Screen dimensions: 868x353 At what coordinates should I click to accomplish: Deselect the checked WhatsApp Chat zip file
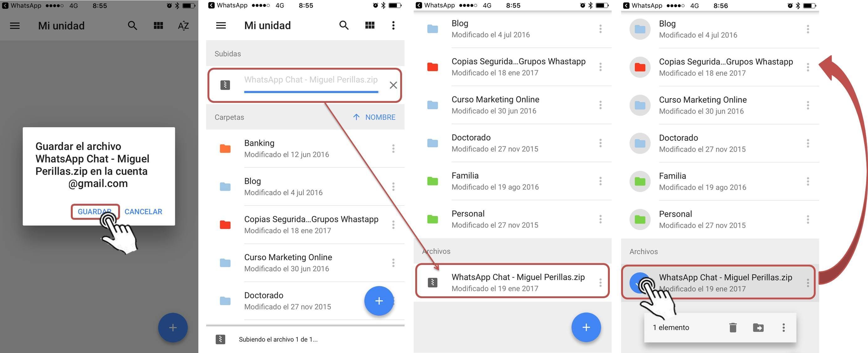[640, 283]
